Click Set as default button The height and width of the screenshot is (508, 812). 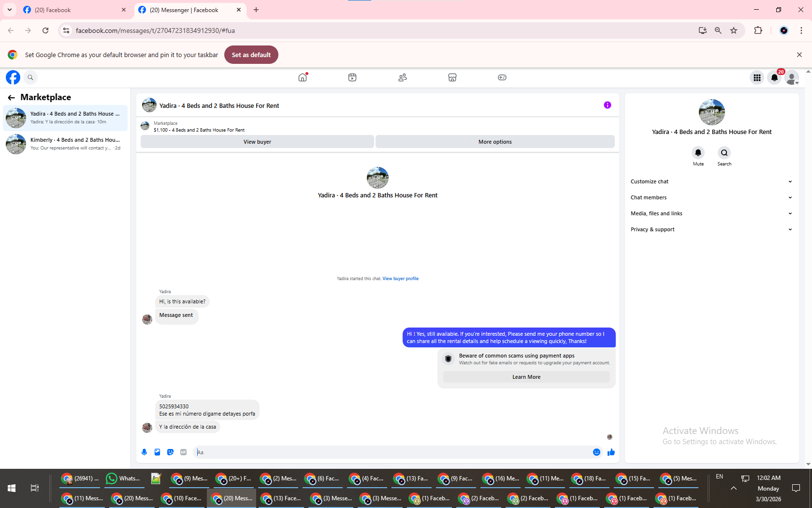pos(251,55)
